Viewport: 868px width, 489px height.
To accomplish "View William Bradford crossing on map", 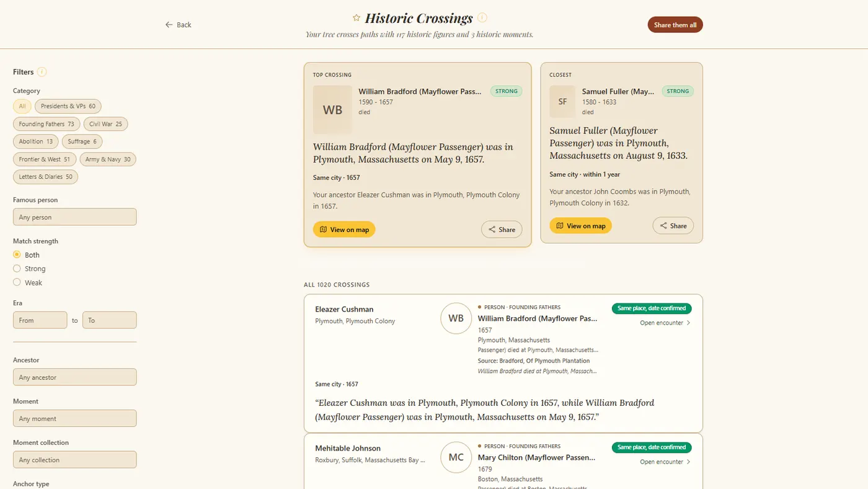I will [x=344, y=230].
